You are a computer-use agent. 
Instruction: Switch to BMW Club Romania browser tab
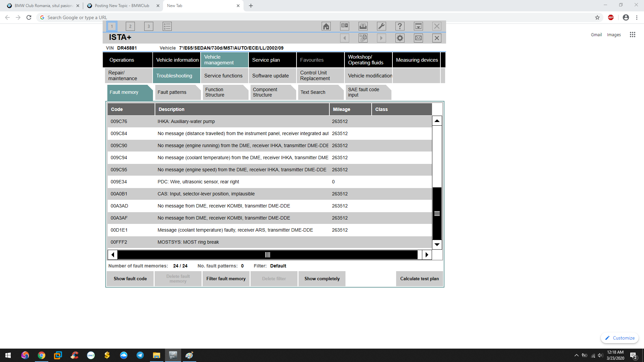tap(43, 6)
